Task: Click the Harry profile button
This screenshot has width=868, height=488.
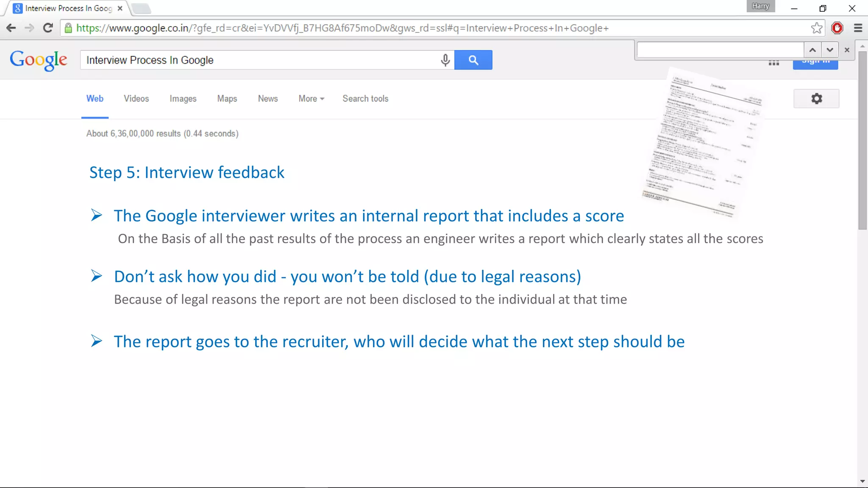Action: pyautogui.click(x=761, y=6)
